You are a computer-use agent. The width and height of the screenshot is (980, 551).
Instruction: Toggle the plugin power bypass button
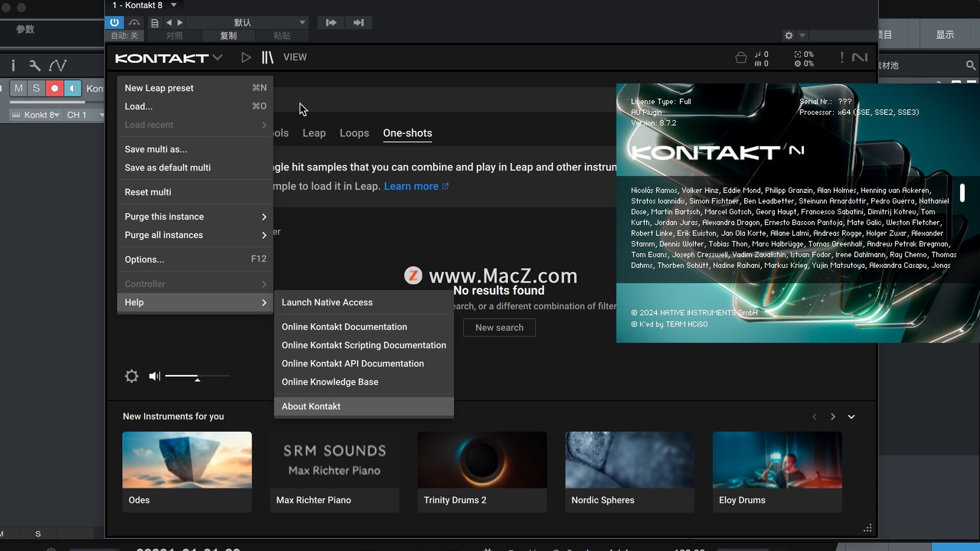[x=114, y=22]
